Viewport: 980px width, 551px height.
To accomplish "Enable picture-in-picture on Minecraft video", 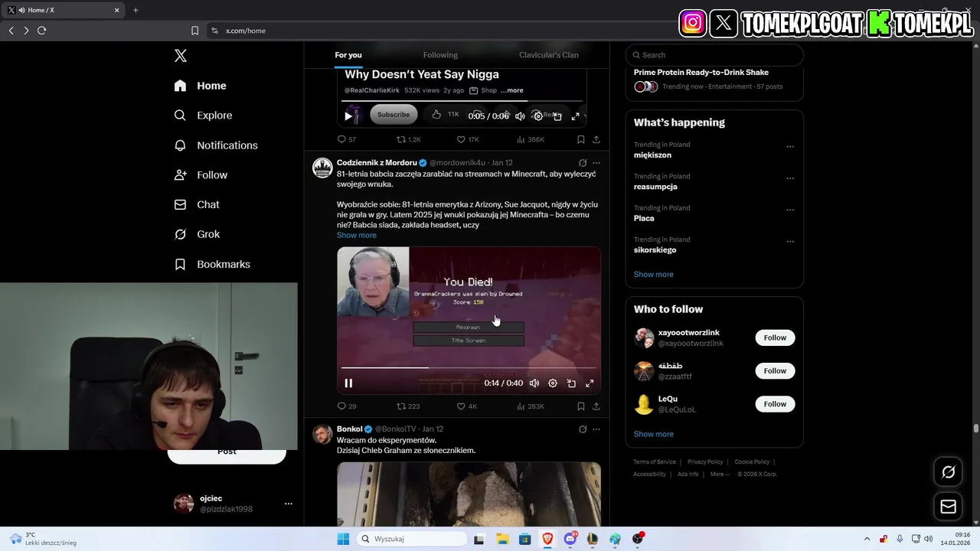I will 571,383.
